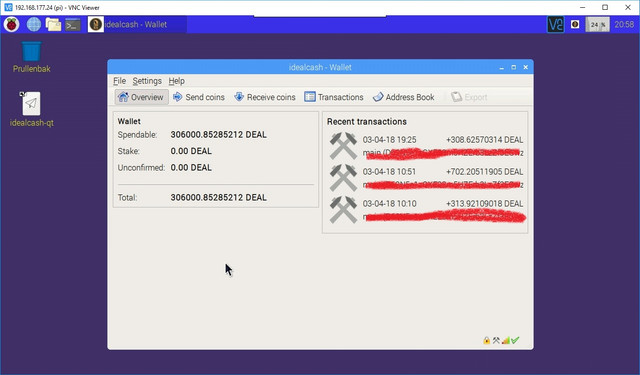The height and width of the screenshot is (375, 640).
Task: Minimize the idealcash Wallet window
Action: pyautogui.click(x=502, y=67)
